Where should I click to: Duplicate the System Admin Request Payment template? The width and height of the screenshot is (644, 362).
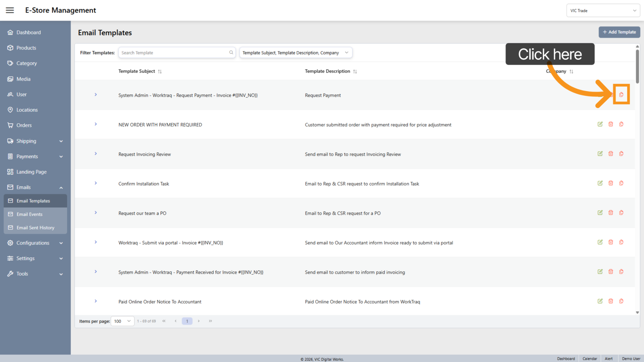[x=621, y=95]
